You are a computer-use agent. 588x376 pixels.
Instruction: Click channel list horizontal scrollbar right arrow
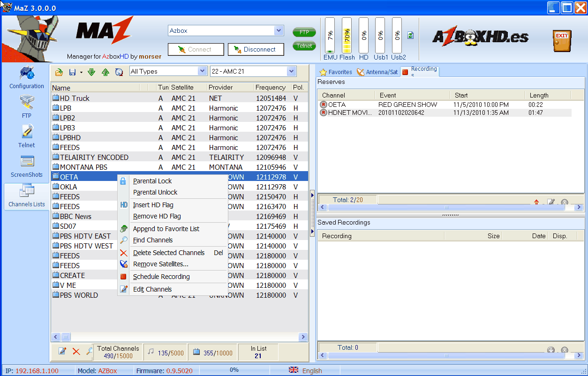point(303,337)
